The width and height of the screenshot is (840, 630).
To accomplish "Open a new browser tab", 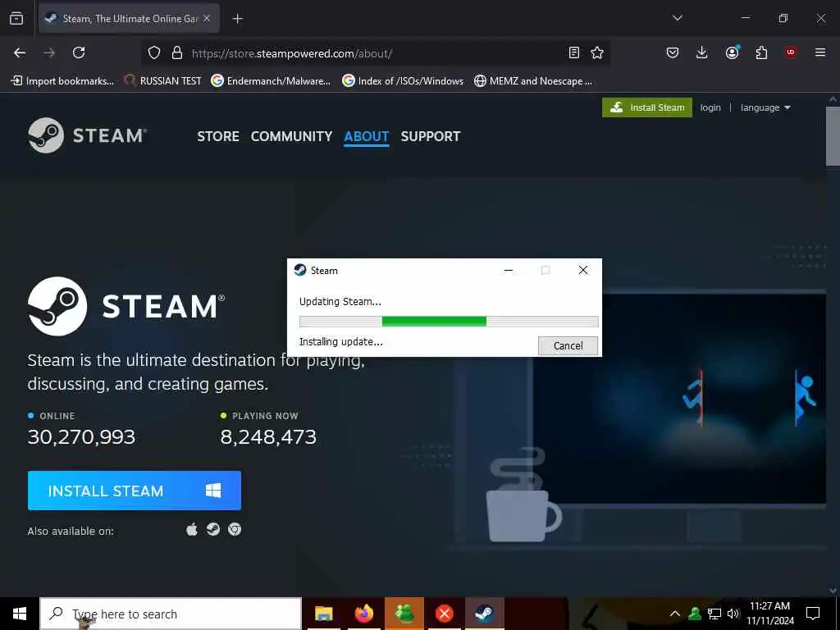I will (237, 19).
